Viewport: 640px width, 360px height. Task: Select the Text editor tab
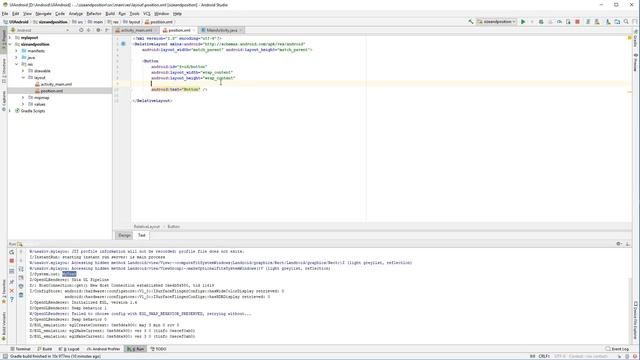tap(142, 236)
